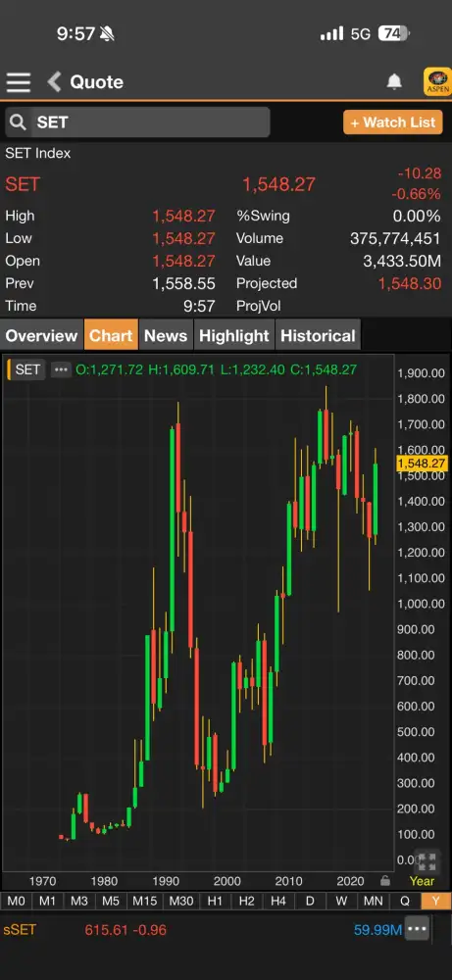The width and height of the screenshot is (452, 980).
Task: Tap the 2010 label on time axis
Action: point(288,881)
